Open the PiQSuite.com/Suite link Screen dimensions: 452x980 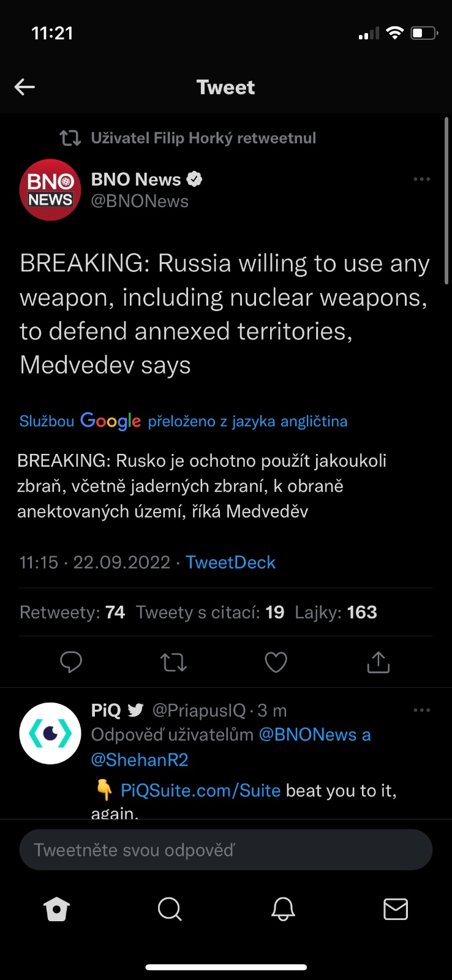coord(200,791)
